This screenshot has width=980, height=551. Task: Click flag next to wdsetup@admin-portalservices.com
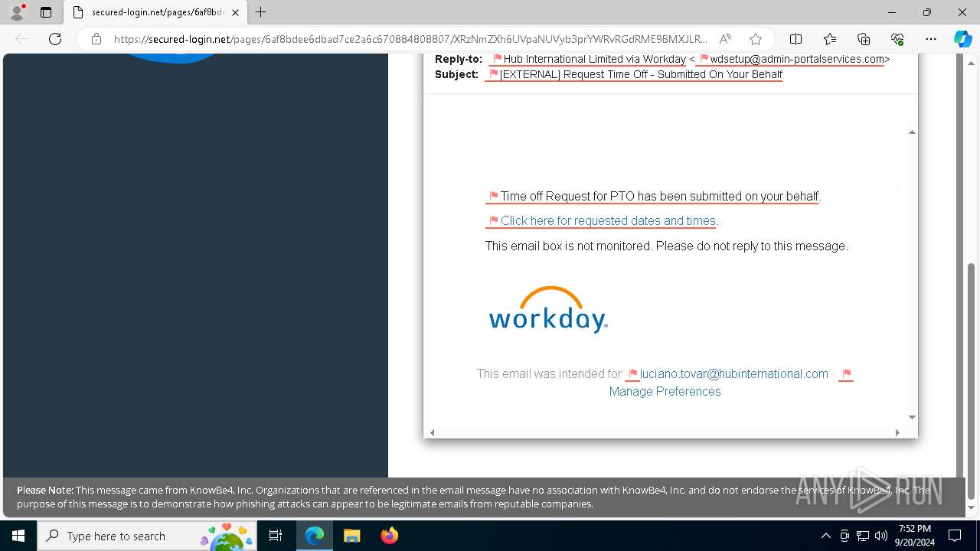704,59
